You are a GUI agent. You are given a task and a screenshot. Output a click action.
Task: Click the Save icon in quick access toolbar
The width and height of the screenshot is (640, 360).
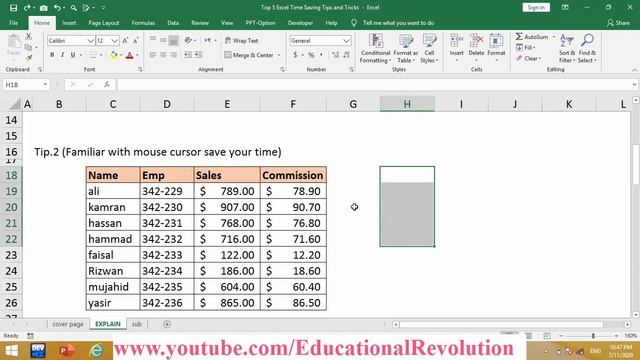pos(13,8)
